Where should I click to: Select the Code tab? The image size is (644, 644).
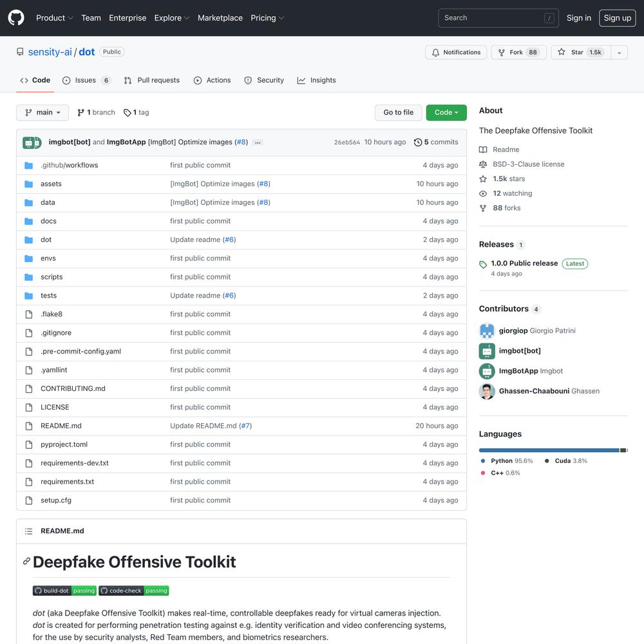(x=35, y=80)
